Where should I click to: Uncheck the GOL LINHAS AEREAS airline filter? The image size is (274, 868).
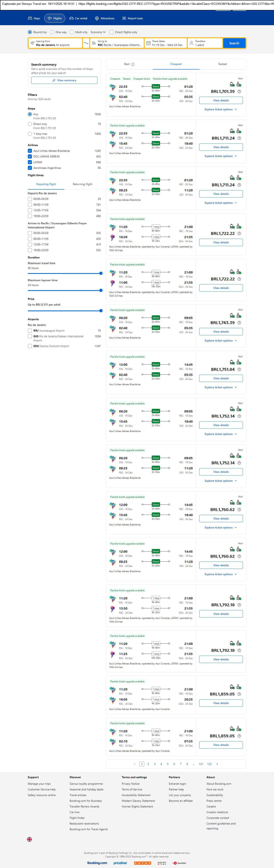pyautogui.click(x=30, y=157)
